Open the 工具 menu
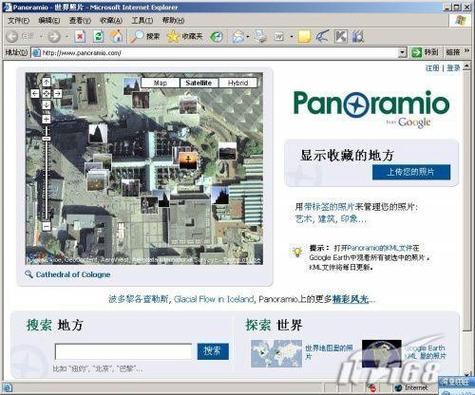Image resolution: width=475 pixels, height=395 pixels. coord(142,21)
